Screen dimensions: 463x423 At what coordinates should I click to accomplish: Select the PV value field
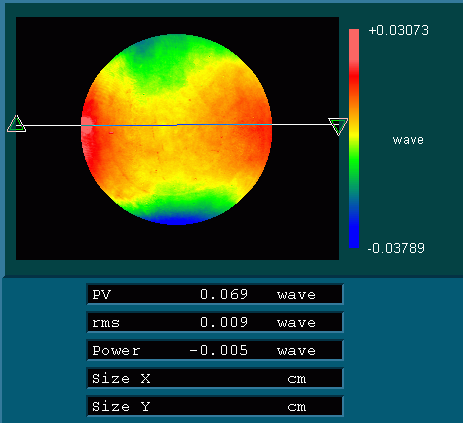pyautogui.click(x=215, y=294)
